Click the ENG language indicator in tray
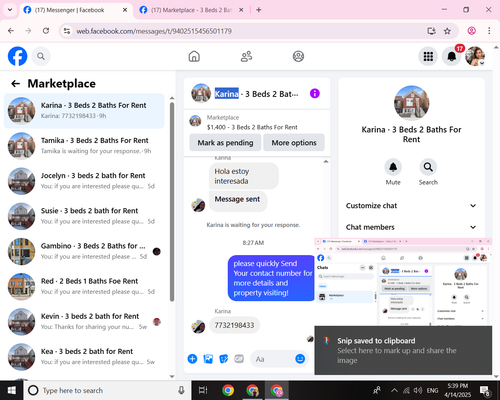 (x=432, y=390)
